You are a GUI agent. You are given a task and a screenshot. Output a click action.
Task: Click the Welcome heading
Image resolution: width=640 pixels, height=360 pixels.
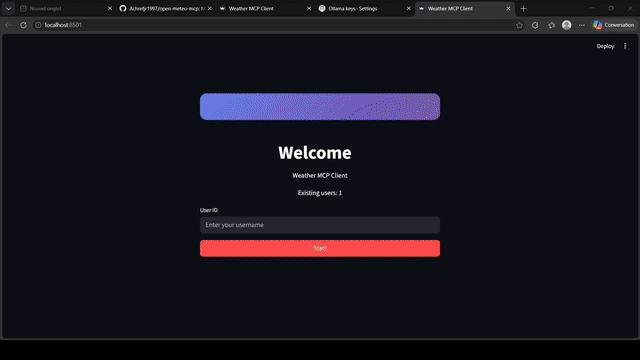[x=315, y=153]
